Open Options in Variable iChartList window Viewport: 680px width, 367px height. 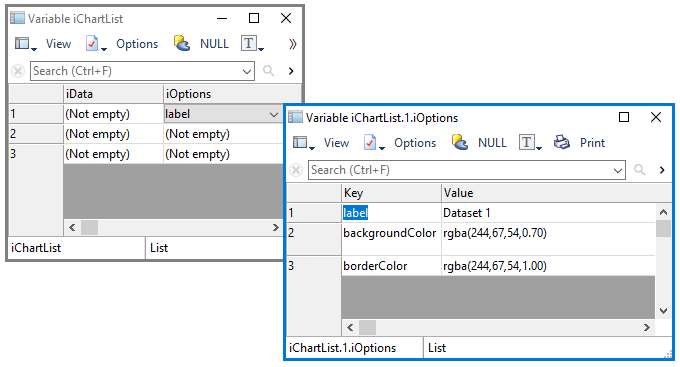[x=137, y=44]
